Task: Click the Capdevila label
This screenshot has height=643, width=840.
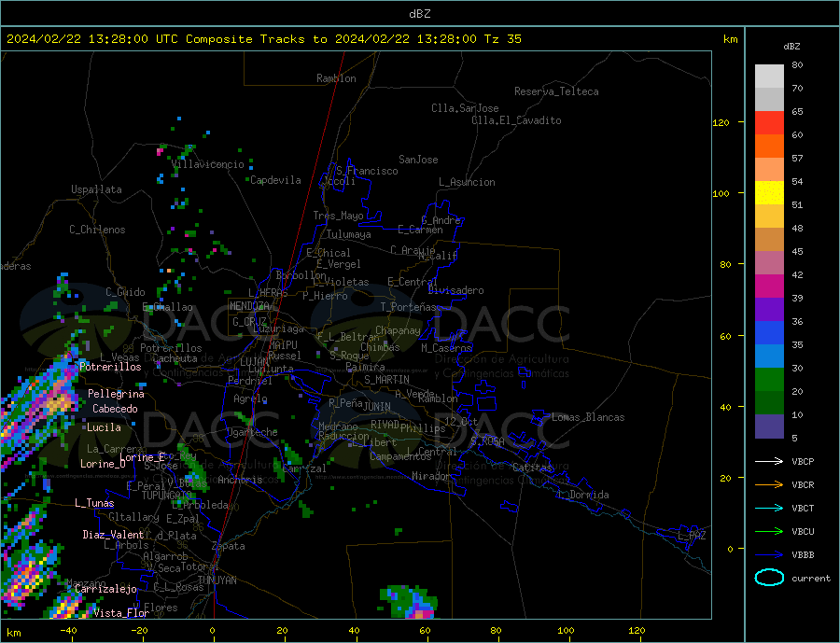Action: tap(275, 180)
